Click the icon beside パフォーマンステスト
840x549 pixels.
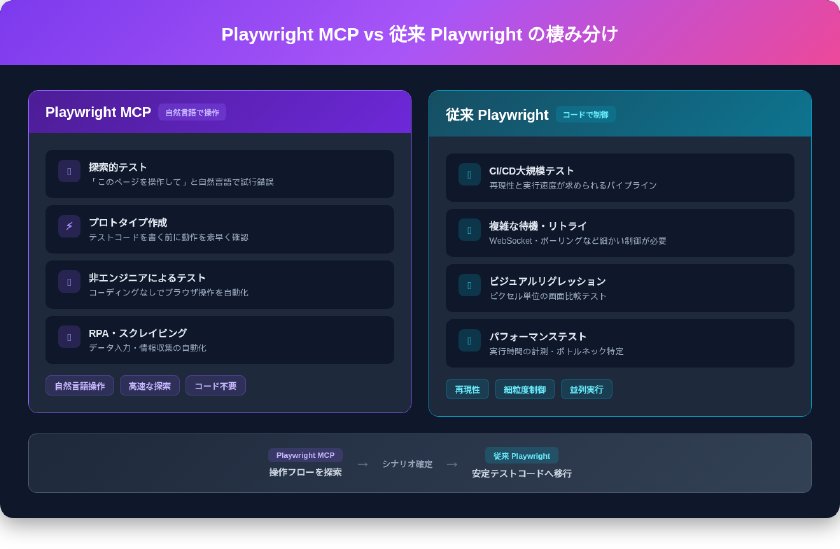click(469, 341)
